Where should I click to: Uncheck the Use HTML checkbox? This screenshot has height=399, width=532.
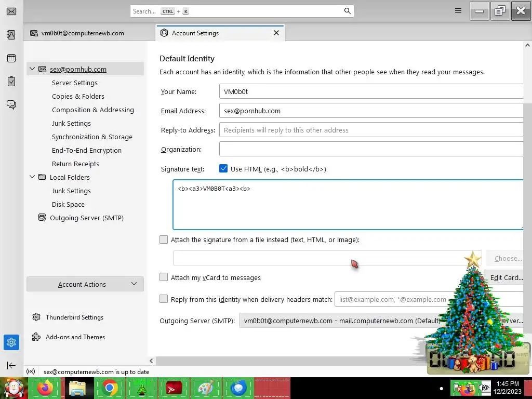(x=223, y=168)
